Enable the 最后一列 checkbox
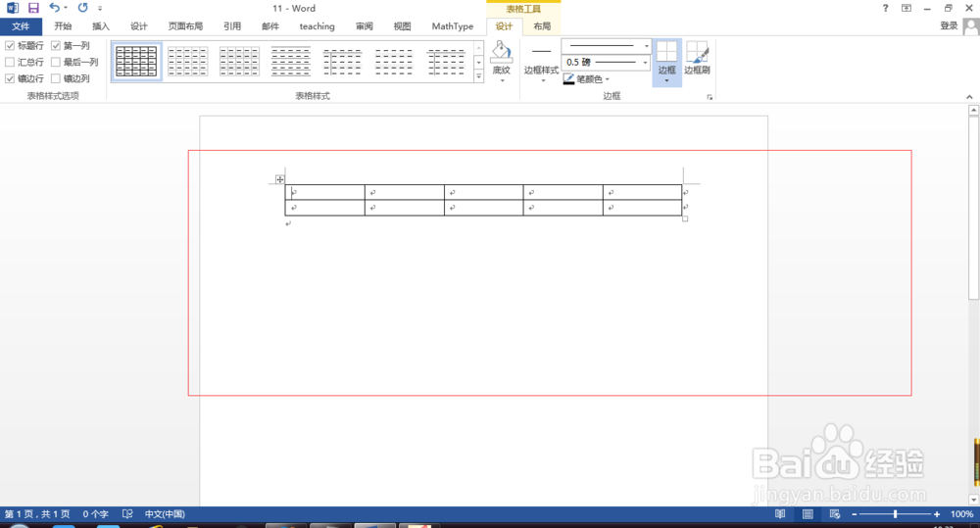This screenshot has height=528, width=980. click(56, 62)
